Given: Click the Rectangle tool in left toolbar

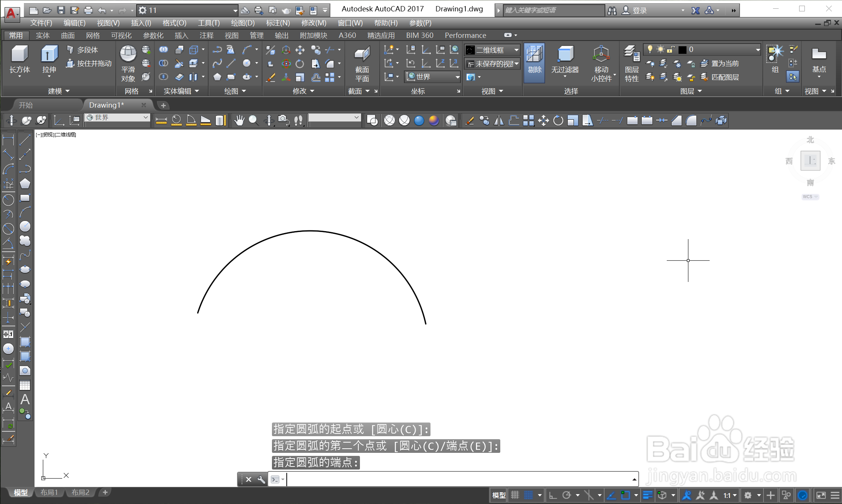Looking at the screenshot, I should [25, 198].
